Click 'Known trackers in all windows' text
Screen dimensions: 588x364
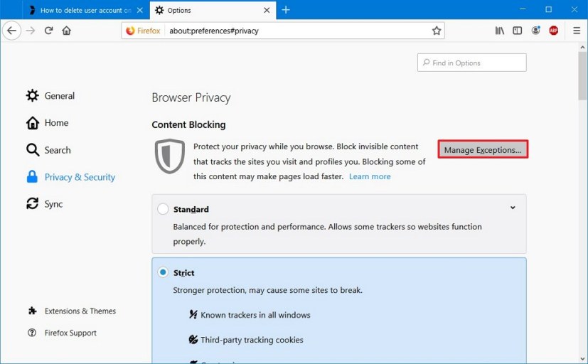tap(255, 315)
